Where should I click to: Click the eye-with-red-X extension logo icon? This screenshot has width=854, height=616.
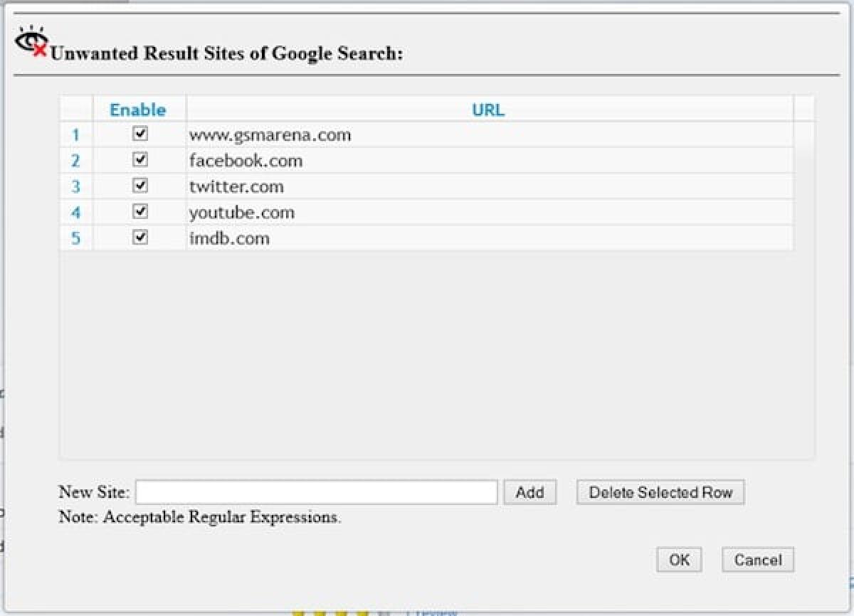coord(30,40)
